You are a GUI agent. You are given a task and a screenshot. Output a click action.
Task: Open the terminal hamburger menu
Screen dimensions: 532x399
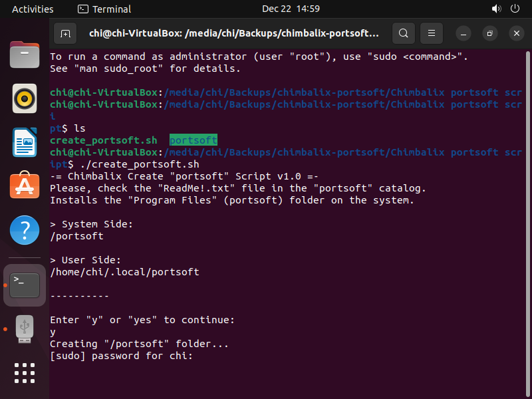coord(432,33)
